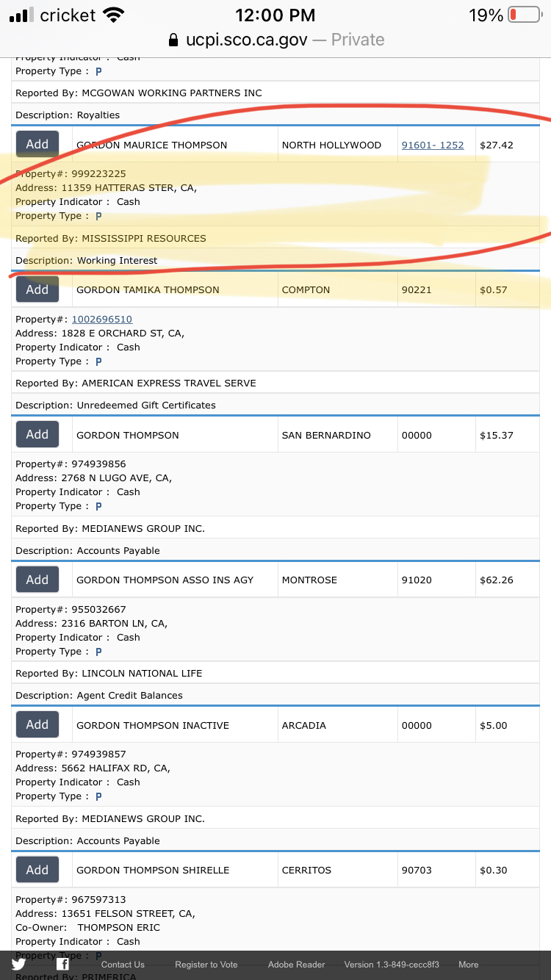Select the $0.30 amount
Viewport: 551px width, 980px height.
click(494, 870)
